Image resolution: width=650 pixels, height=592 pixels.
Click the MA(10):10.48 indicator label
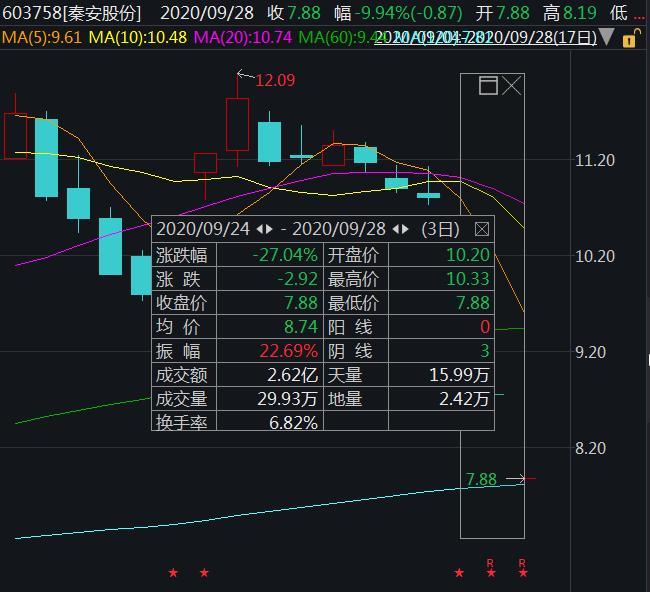click(138, 38)
